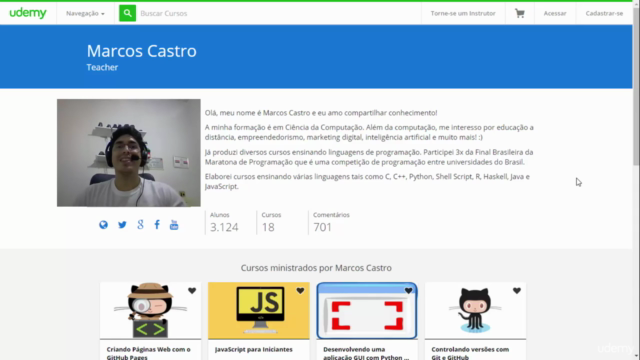Focus the Buscar Cursos search field
Screen dimensions: 640x360
(278, 13)
